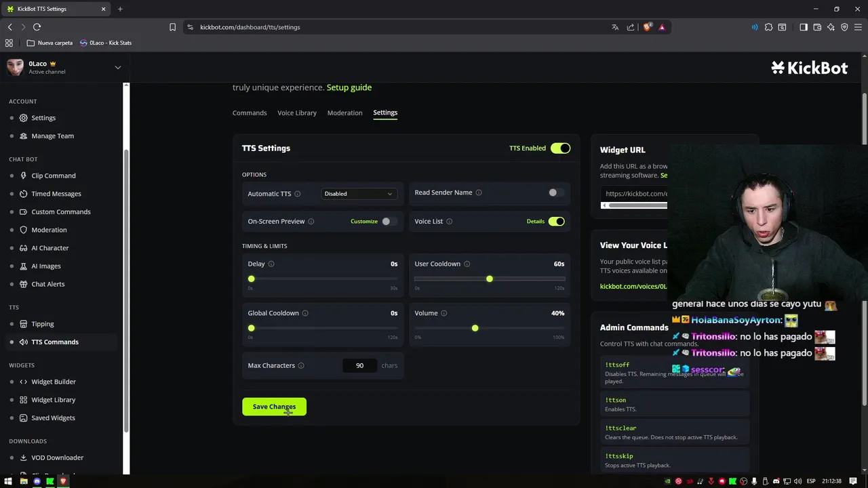Show info tooltip for Volume
This screenshot has width=868, height=488.
point(444,313)
